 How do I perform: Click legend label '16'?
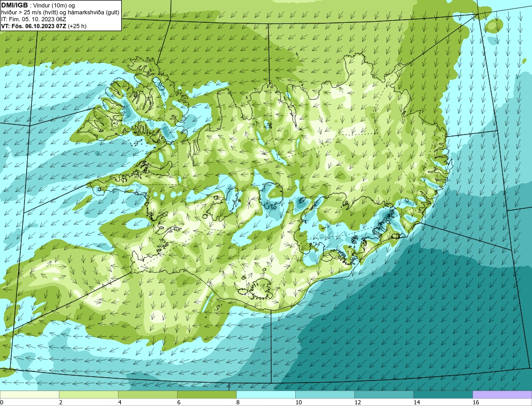click(476, 402)
